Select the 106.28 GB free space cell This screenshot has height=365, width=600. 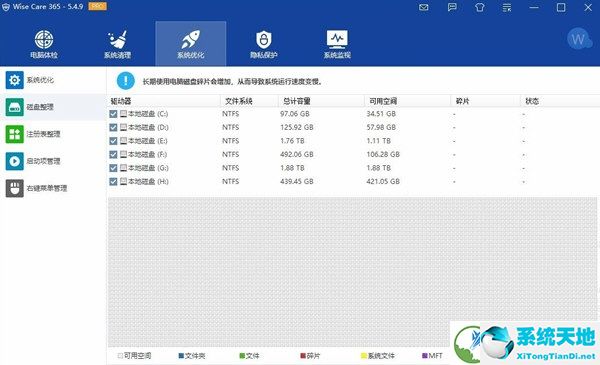pyautogui.click(x=383, y=155)
